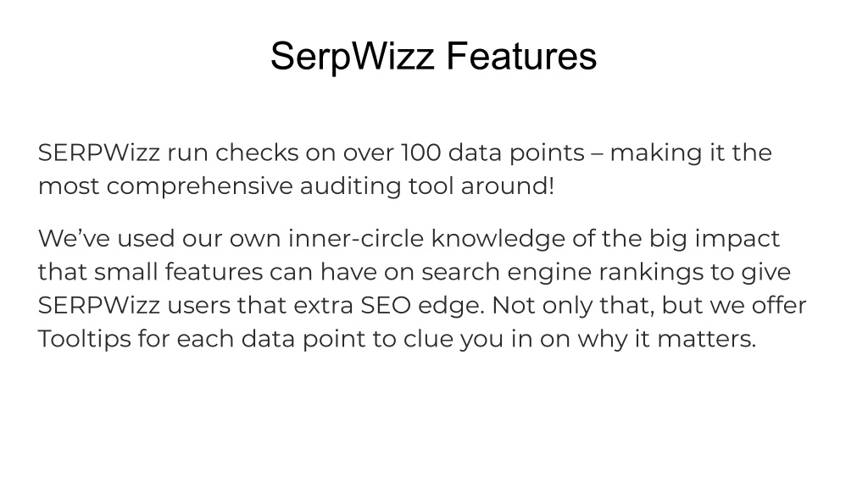868x488 pixels.
Task: Click the SerpWizz Features slide title
Action: [433, 57]
